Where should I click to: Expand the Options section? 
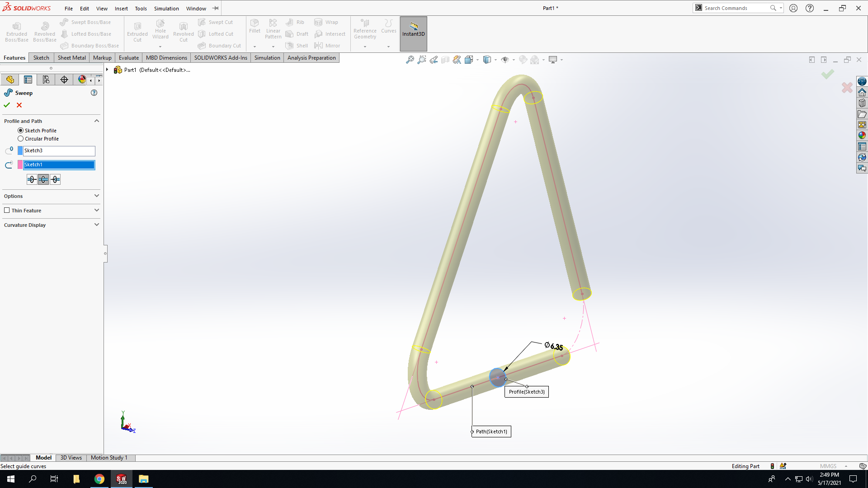point(96,196)
